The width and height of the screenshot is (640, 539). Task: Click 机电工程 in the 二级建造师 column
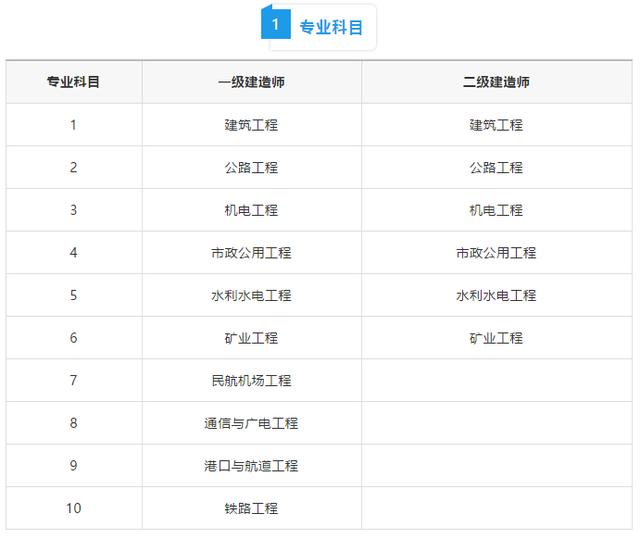(496, 210)
